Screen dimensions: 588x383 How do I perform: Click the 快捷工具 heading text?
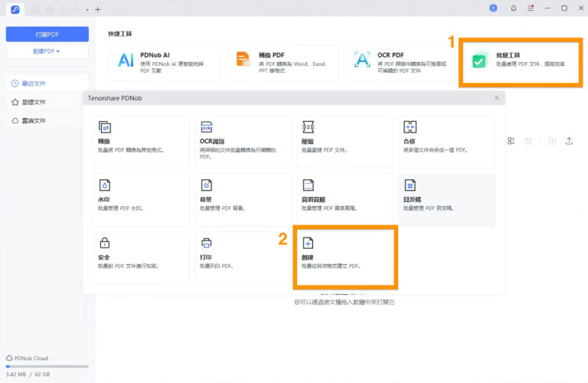120,34
